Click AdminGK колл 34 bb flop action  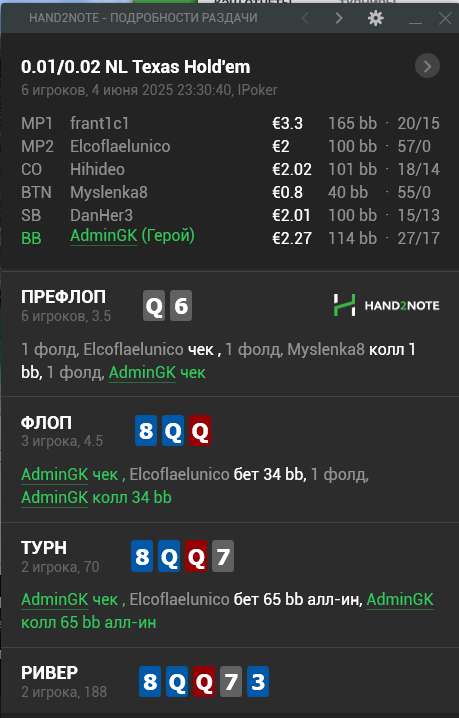pyautogui.click(x=96, y=497)
